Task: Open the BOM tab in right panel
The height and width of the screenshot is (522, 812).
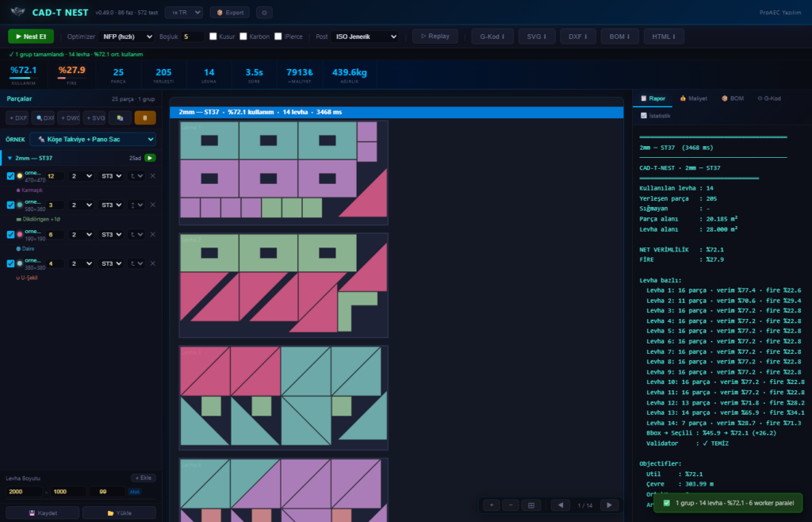Action: 732,98
